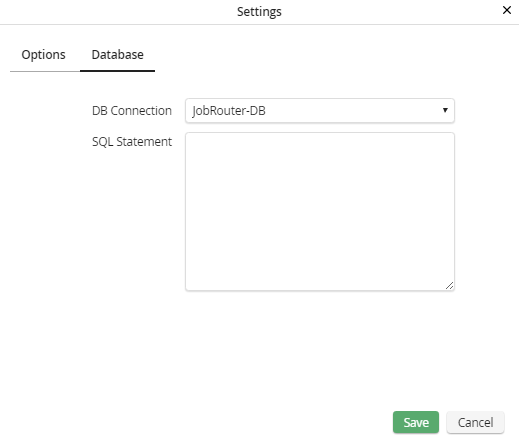The image size is (519, 447).
Task: Open the DB Connection dropdown
Action: point(320,111)
